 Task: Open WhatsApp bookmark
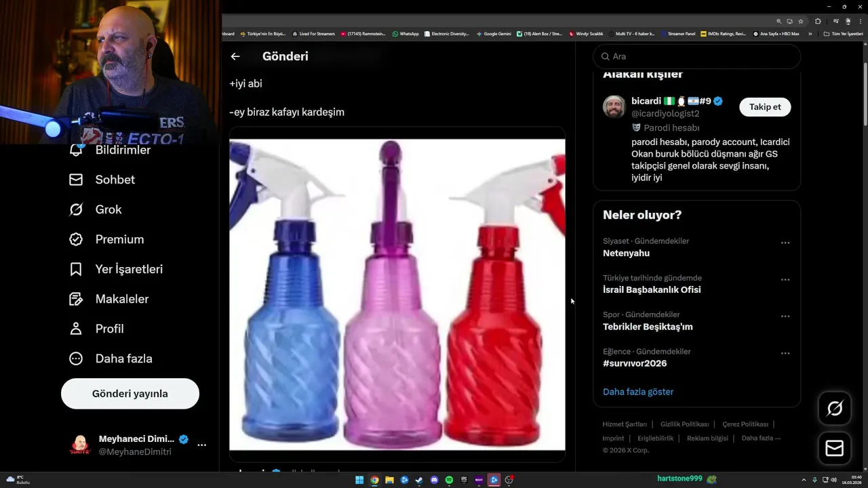coord(406,34)
